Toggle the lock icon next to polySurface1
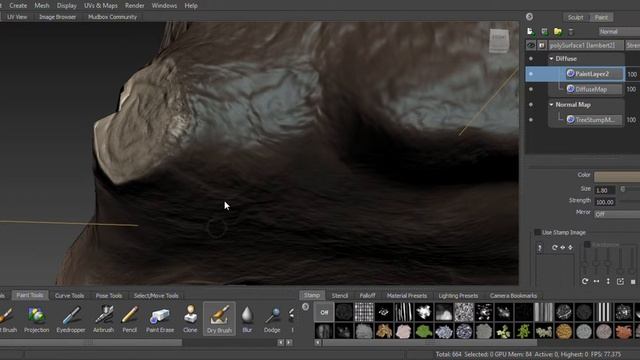This screenshot has width=640, height=360. 542,45
